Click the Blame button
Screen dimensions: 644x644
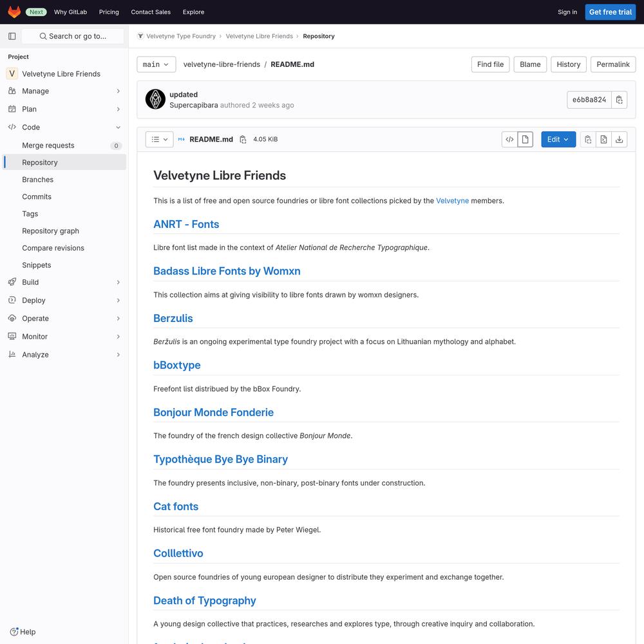tap(530, 64)
